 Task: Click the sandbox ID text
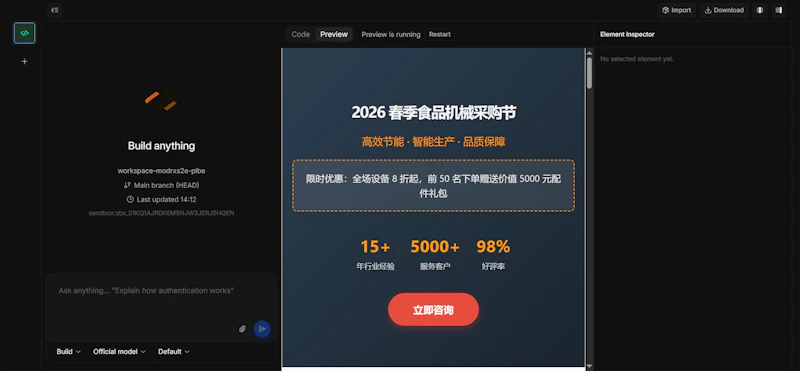point(161,213)
